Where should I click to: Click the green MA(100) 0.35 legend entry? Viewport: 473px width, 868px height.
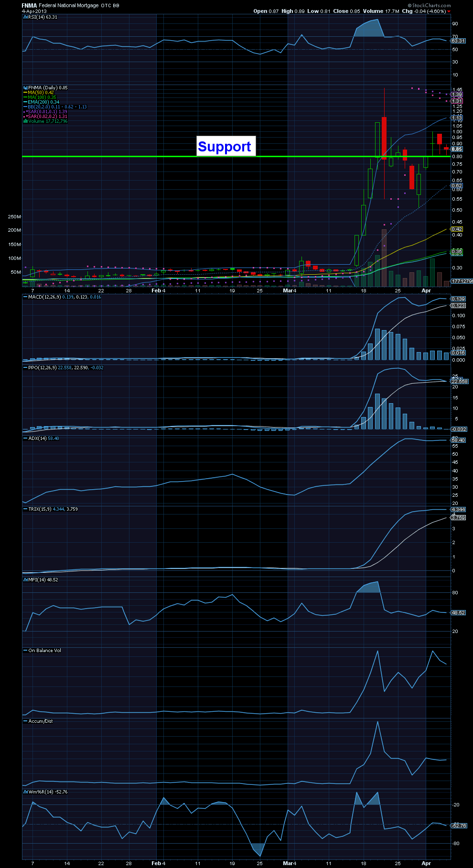[x=40, y=97]
